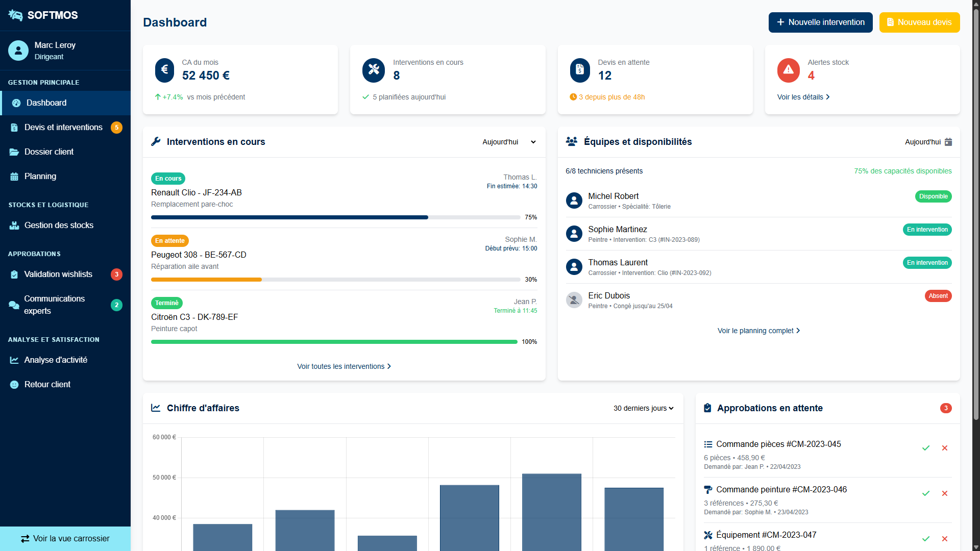Click the Nouvelle intervention button
Viewport: 980px width, 551px height.
point(820,22)
